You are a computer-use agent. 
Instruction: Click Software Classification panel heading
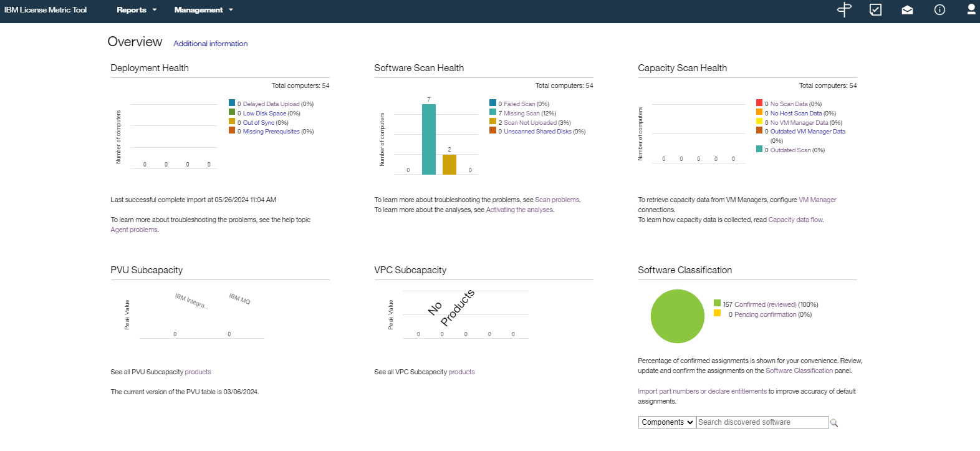pyautogui.click(x=685, y=270)
